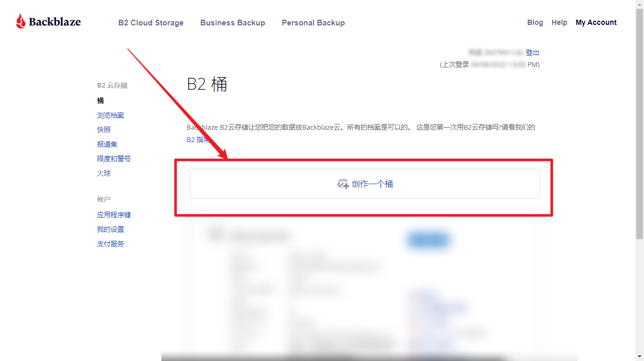The width and height of the screenshot is (644, 361).
Task: Open 快照 in the sidebar
Action: click(x=104, y=130)
